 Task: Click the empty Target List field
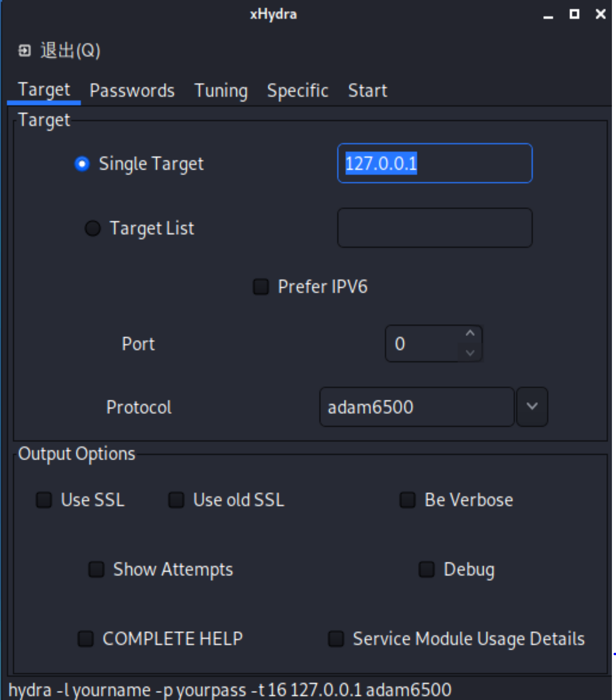[435, 228]
